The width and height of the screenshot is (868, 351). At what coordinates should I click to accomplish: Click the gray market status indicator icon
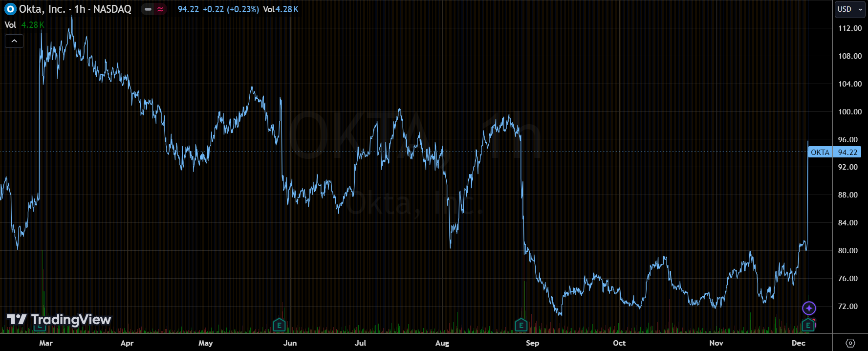(148, 9)
